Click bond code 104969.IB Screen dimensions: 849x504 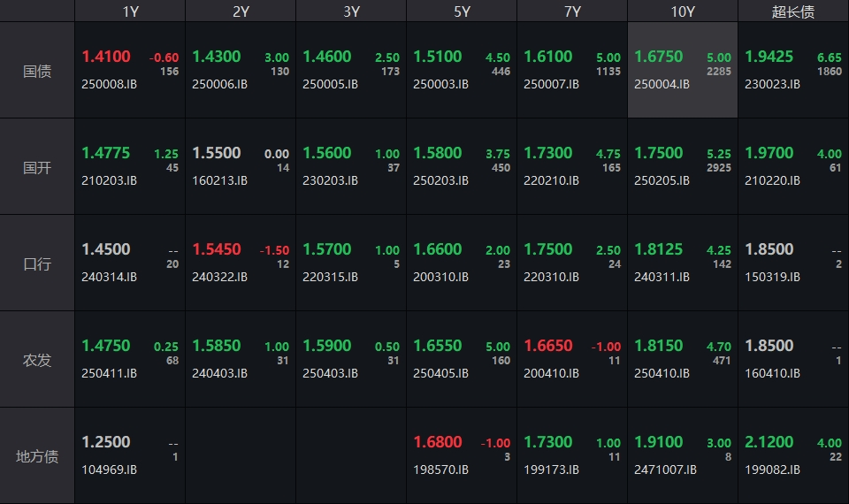coord(109,470)
